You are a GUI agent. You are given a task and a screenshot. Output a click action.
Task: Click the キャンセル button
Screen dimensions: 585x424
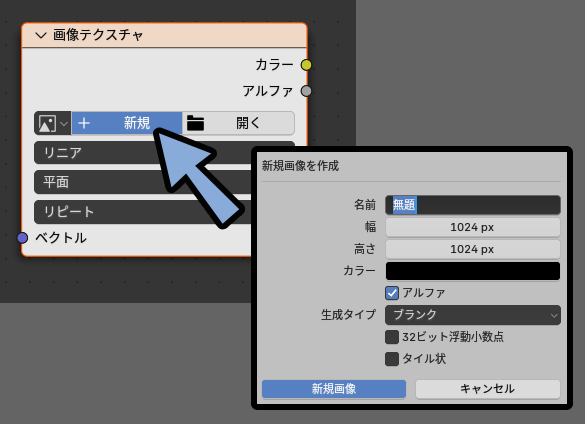488,389
